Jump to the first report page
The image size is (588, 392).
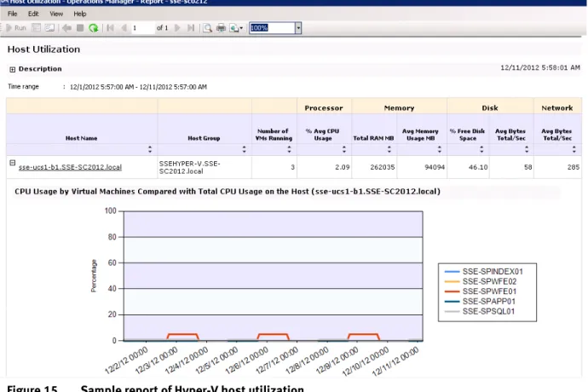click(110, 28)
